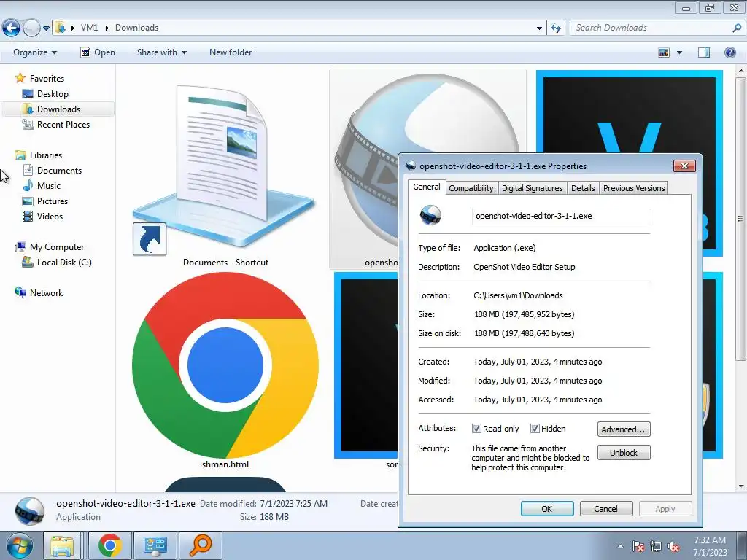
Task: Open the orange magnifier taskbar app
Action: click(200, 545)
